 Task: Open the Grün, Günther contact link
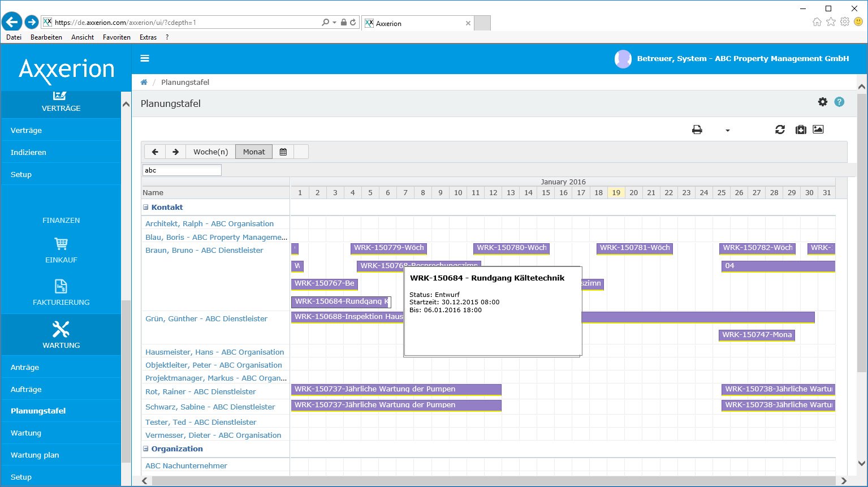pos(206,318)
